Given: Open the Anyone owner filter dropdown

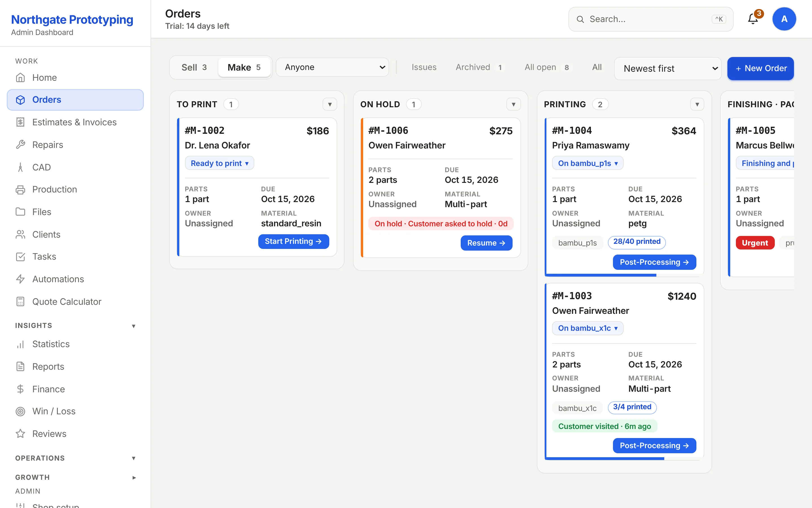Looking at the screenshot, I should [332, 67].
